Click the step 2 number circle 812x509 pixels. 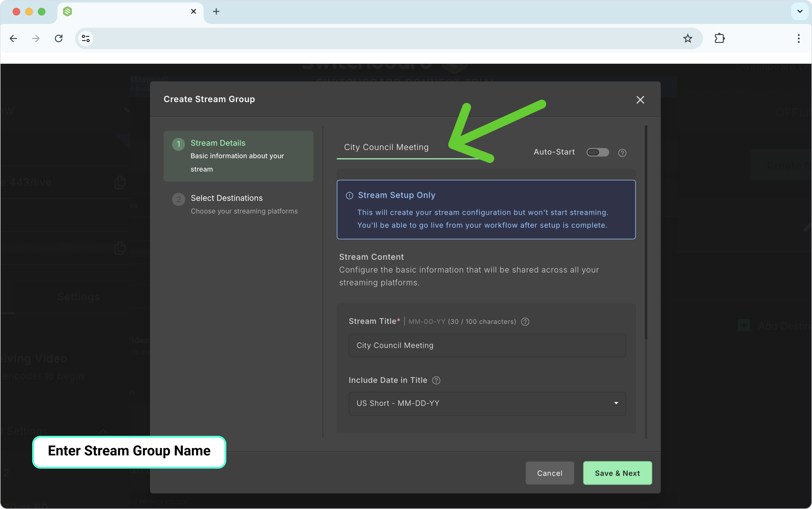tap(179, 200)
